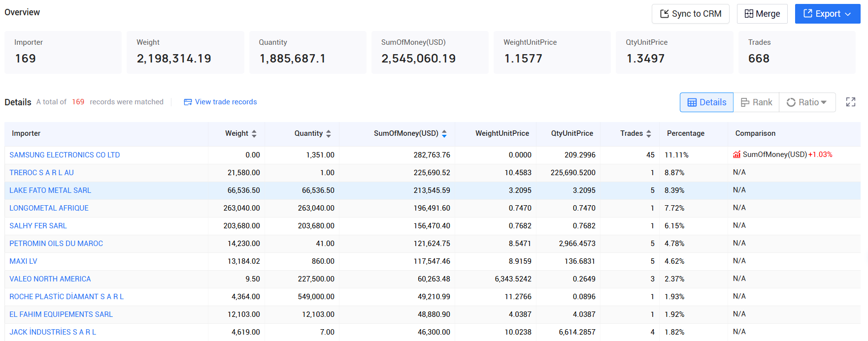Open MAXI LV importer link
This screenshot has width=868, height=341.
tap(23, 261)
